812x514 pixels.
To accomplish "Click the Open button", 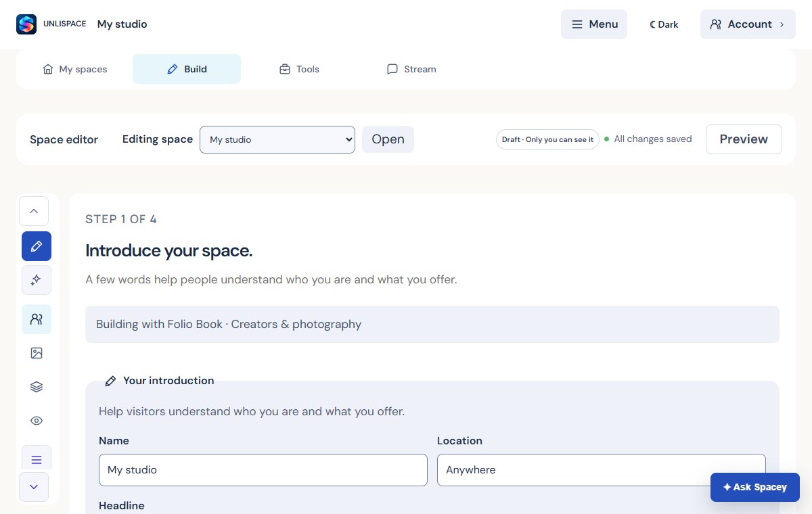I will click(x=388, y=139).
